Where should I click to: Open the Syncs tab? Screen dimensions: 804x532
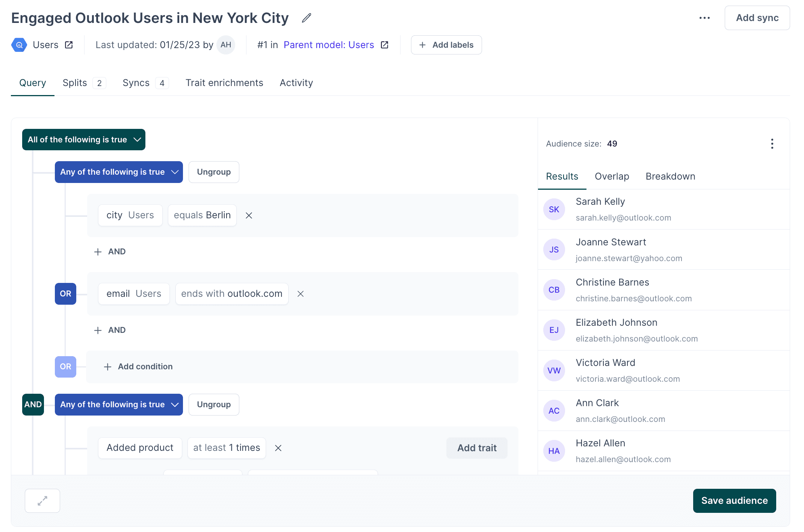136,83
